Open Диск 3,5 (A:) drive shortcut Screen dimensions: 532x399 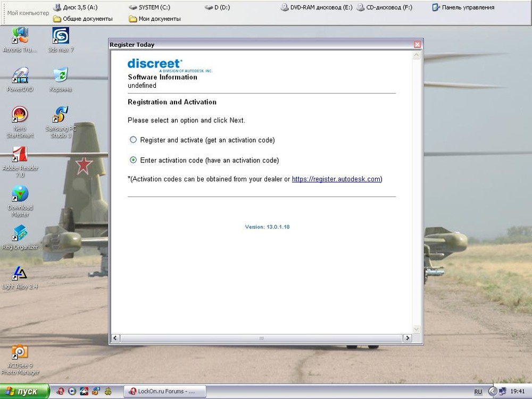[76, 7]
